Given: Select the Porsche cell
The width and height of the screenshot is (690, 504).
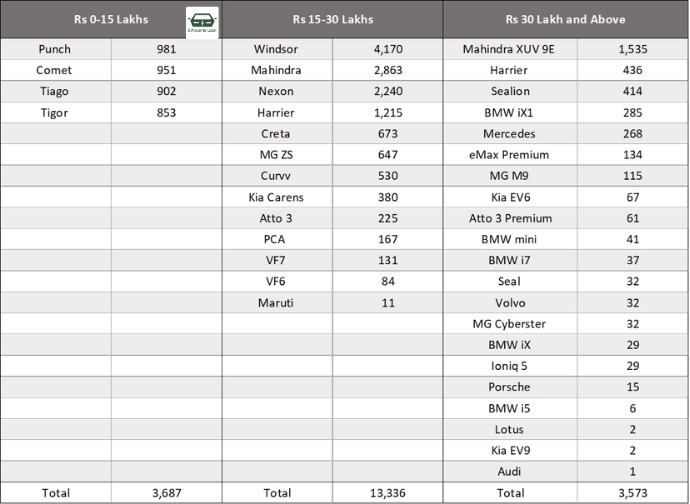Looking at the screenshot, I should click(510, 387).
